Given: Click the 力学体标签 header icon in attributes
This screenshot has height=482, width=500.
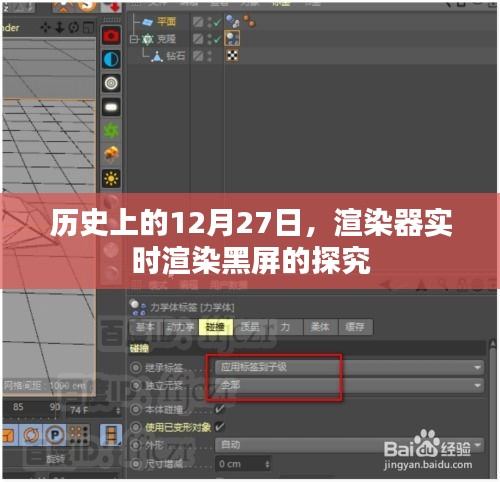Looking at the screenshot, I should tap(138, 307).
